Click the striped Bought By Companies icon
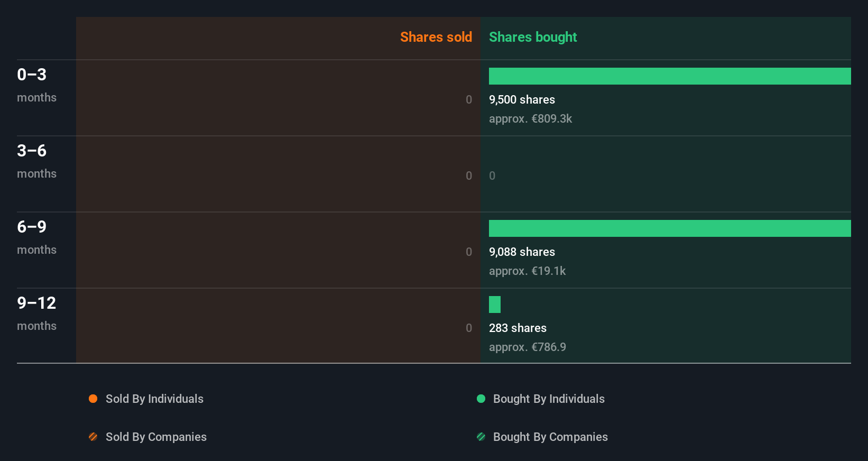This screenshot has width=868, height=461. point(481,437)
